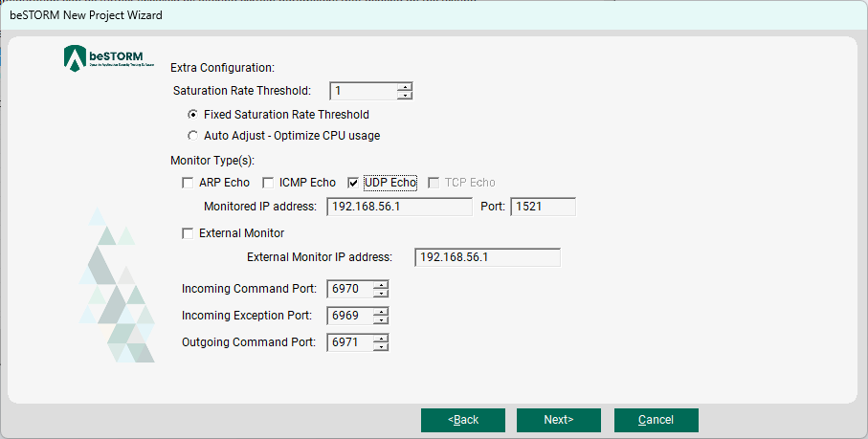Select Fixed Saturation Rate Threshold option
This screenshot has width=868, height=439.
[x=192, y=115]
